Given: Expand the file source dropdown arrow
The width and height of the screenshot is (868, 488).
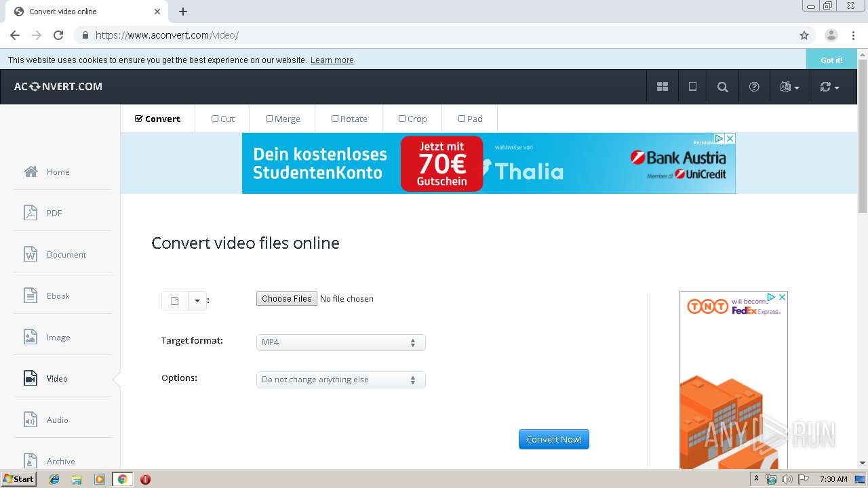Looking at the screenshot, I should click(197, 301).
